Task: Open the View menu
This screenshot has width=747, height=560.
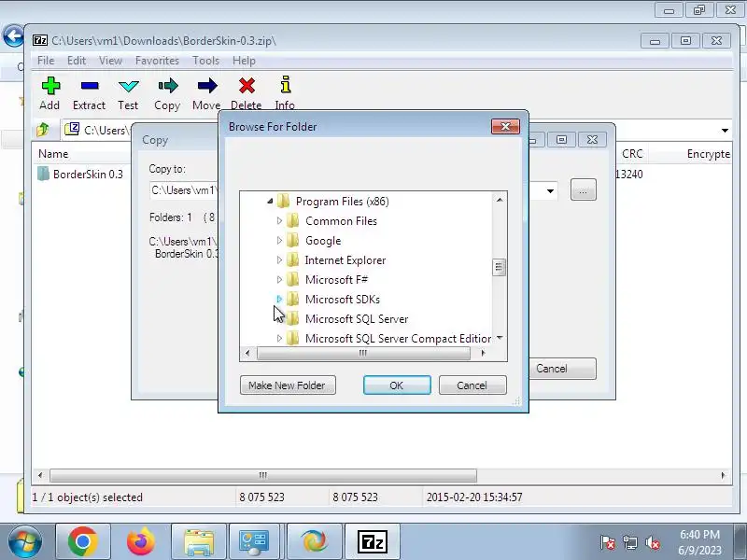Action: [110, 61]
